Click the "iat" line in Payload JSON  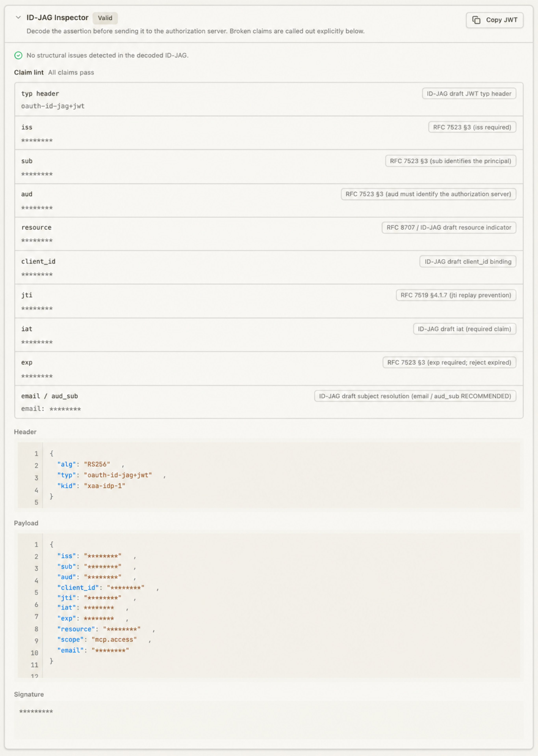click(93, 608)
